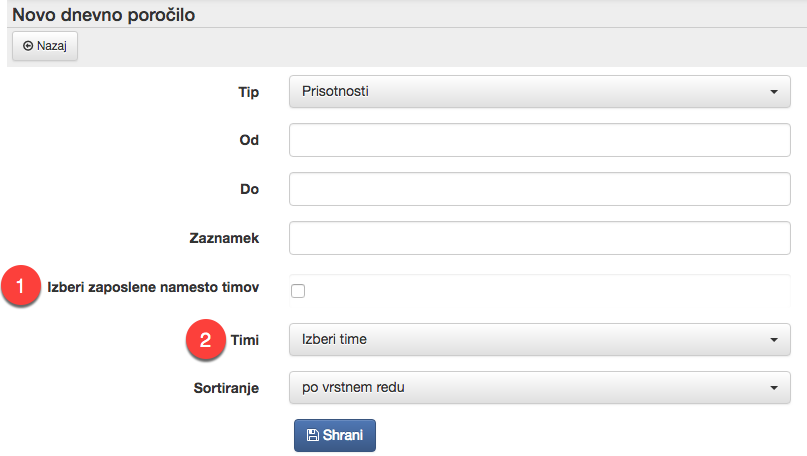Click the Do field label

tap(248, 188)
